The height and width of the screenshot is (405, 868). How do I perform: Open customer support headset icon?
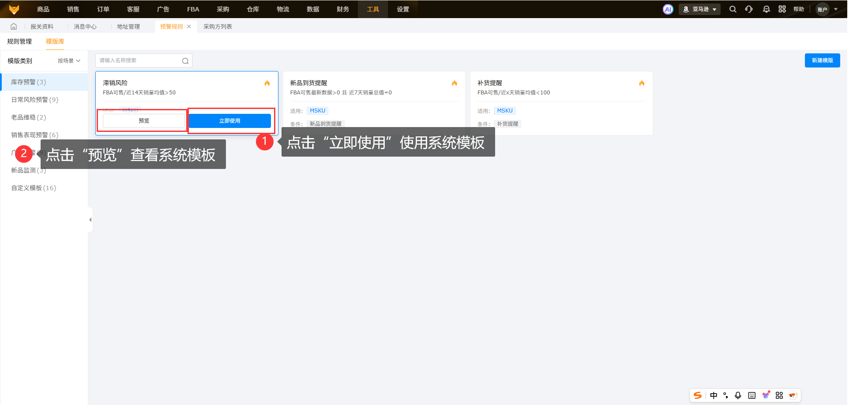(x=749, y=9)
